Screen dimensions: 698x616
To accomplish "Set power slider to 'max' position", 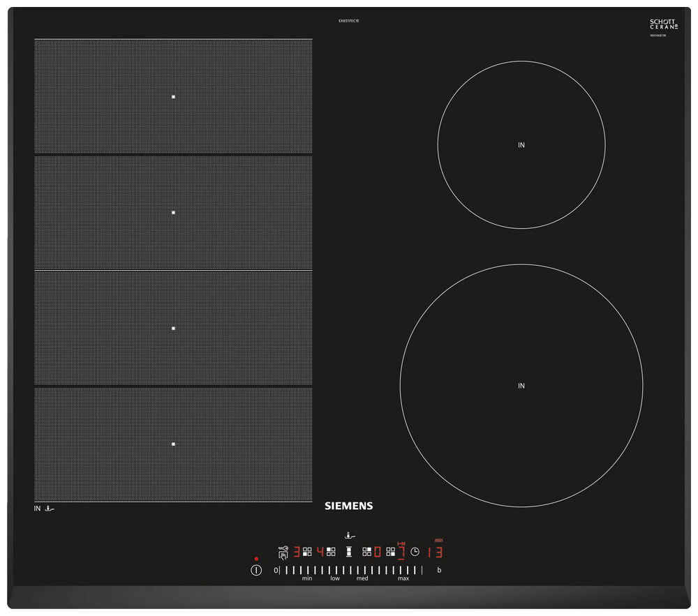I will (x=403, y=571).
